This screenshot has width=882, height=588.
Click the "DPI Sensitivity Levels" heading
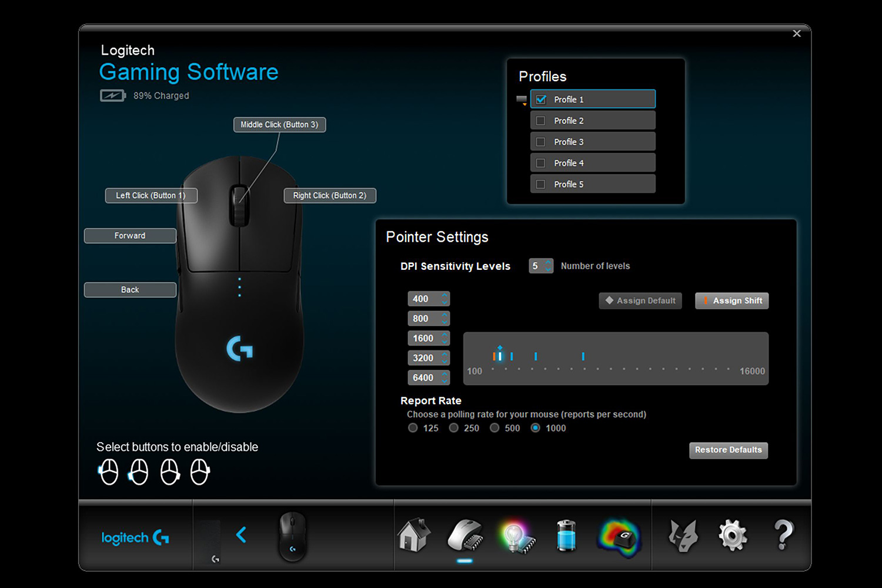pos(455,266)
